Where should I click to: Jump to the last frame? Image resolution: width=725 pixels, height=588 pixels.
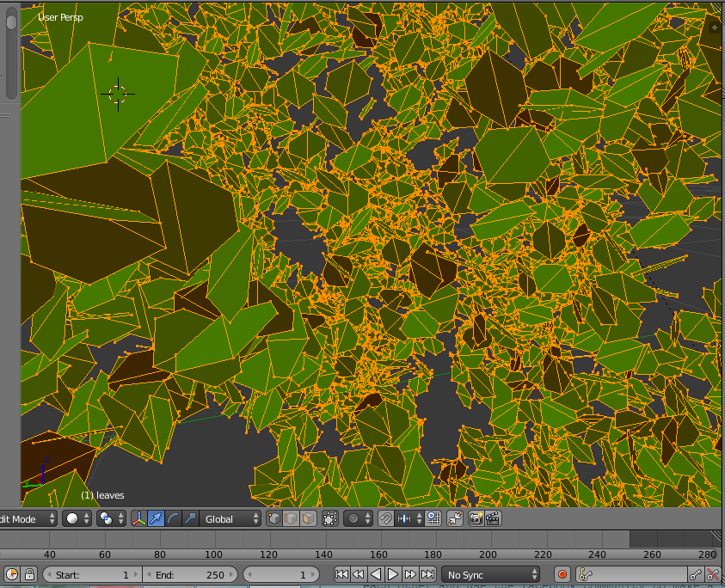[x=427, y=574]
